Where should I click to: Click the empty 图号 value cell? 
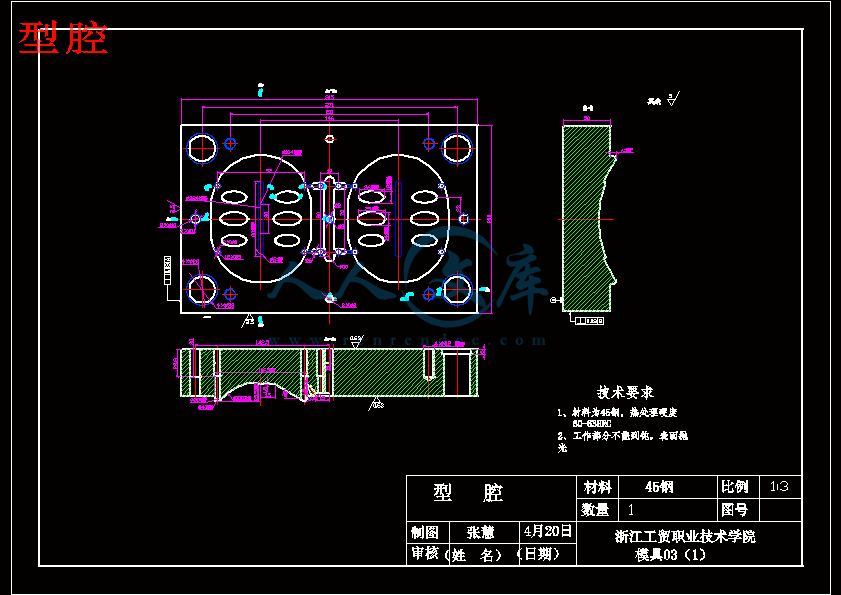tap(779, 510)
